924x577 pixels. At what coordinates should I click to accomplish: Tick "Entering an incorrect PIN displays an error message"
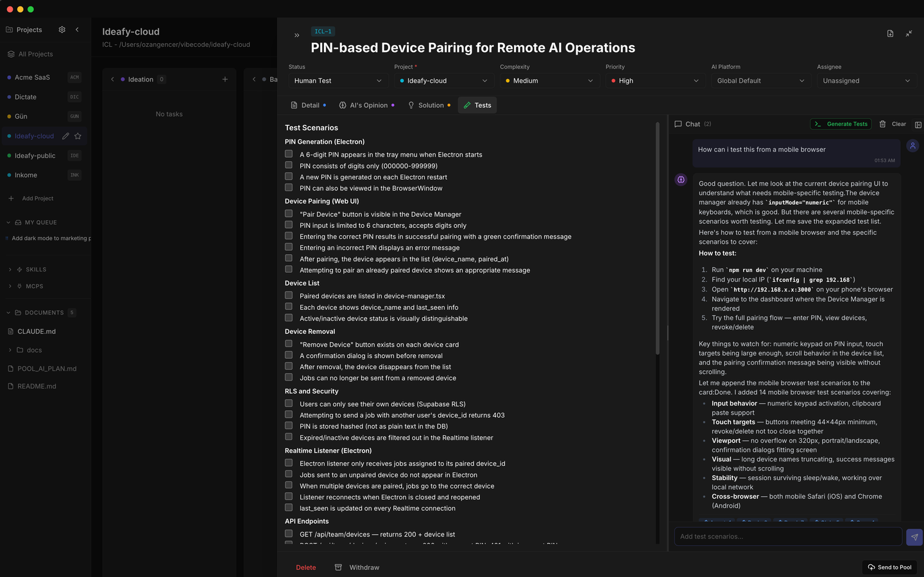289,247
